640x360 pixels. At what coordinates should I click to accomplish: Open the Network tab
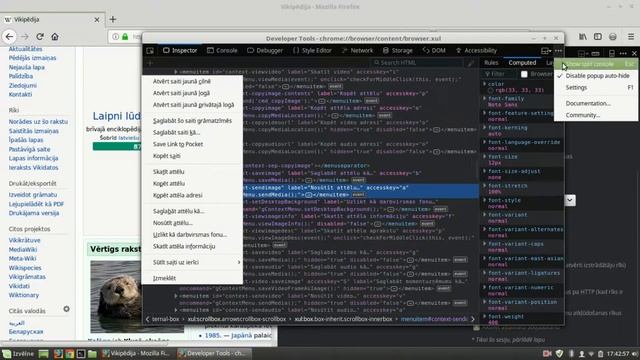[x=358, y=51]
